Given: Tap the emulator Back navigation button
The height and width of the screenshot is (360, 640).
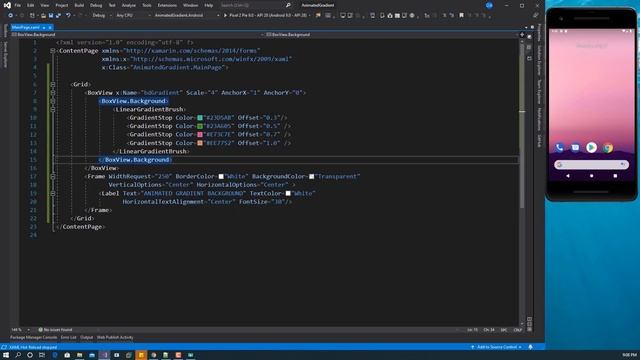Looking at the screenshot, I should (x=568, y=176).
